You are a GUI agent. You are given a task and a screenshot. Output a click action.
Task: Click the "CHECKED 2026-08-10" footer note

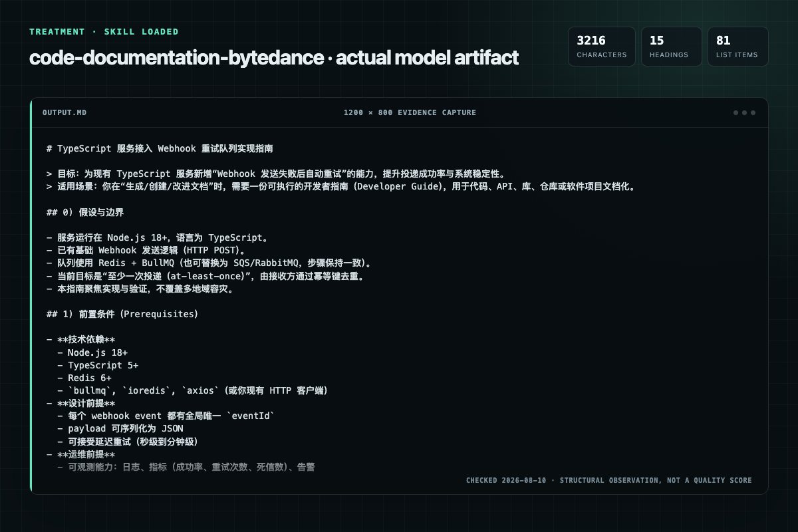[x=609, y=480]
